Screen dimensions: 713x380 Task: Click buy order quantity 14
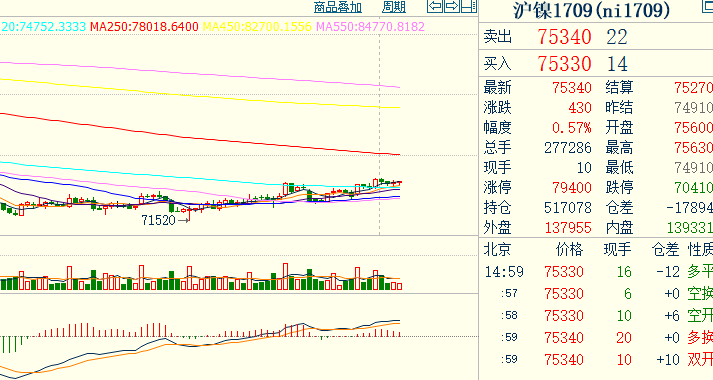[617, 64]
